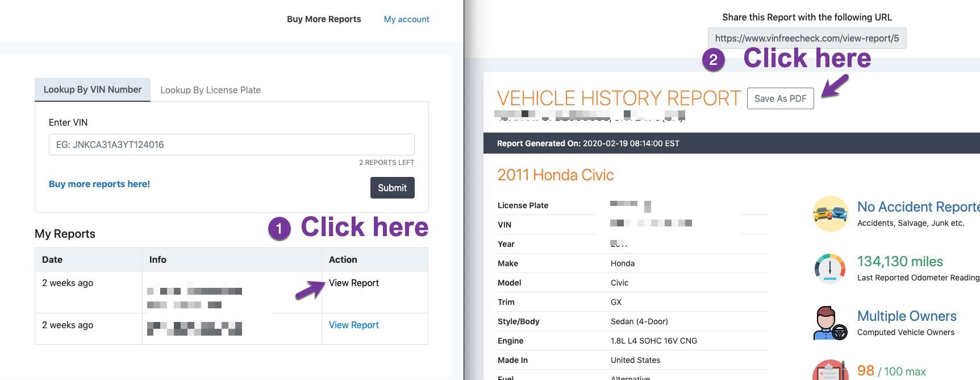Click the GX trim value

coord(616,302)
